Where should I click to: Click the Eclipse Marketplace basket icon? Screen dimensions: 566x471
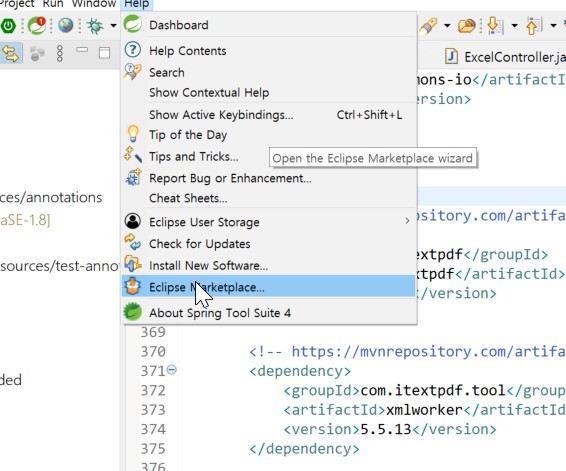[x=132, y=286]
